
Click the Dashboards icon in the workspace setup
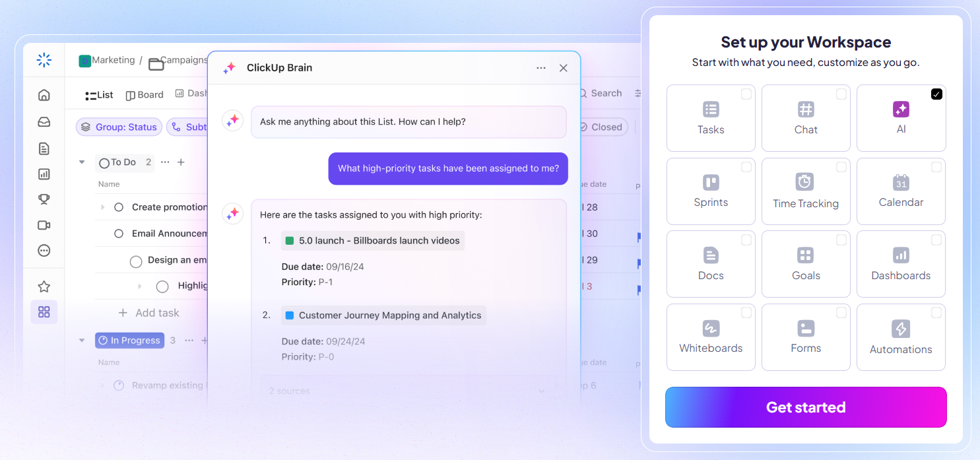coord(901,255)
